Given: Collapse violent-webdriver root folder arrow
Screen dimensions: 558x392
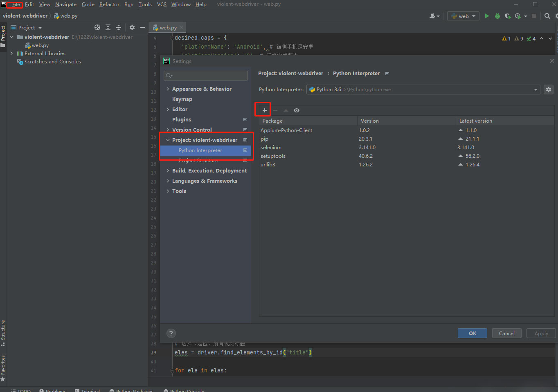Looking at the screenshot, I should (11, 37).
